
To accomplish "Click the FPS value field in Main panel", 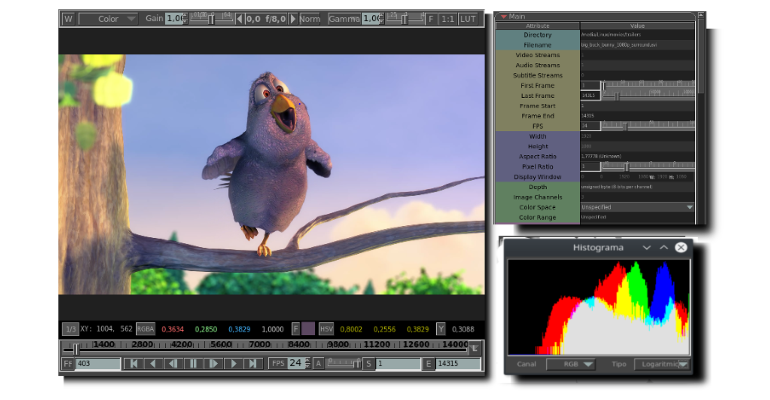I will click(591, 126).
